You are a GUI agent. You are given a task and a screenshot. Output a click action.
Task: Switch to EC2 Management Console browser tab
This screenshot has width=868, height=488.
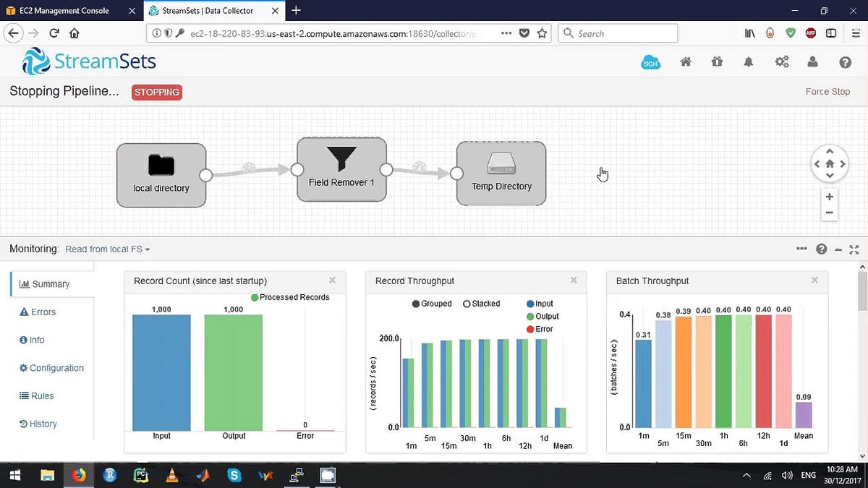tap(69, 11)
